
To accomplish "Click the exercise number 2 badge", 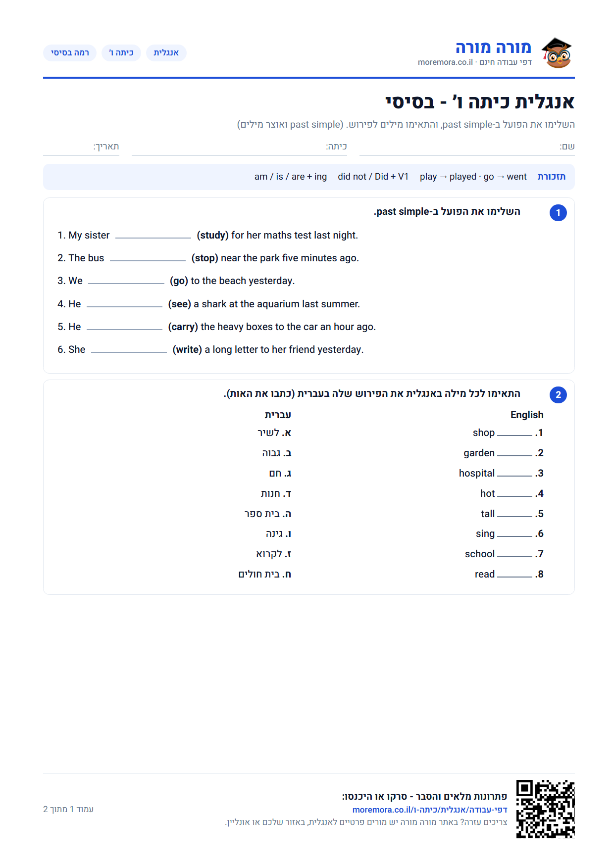I will (558, 395).
